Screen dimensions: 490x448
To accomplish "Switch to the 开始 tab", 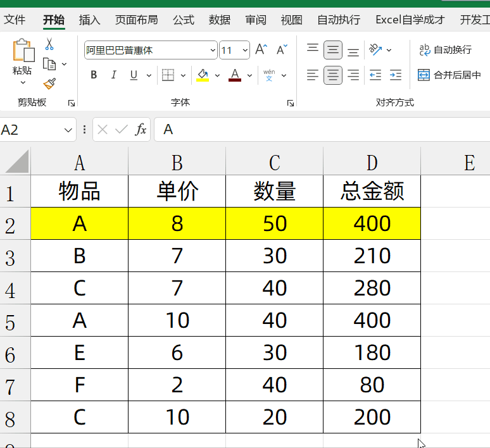I will point(54,20).
